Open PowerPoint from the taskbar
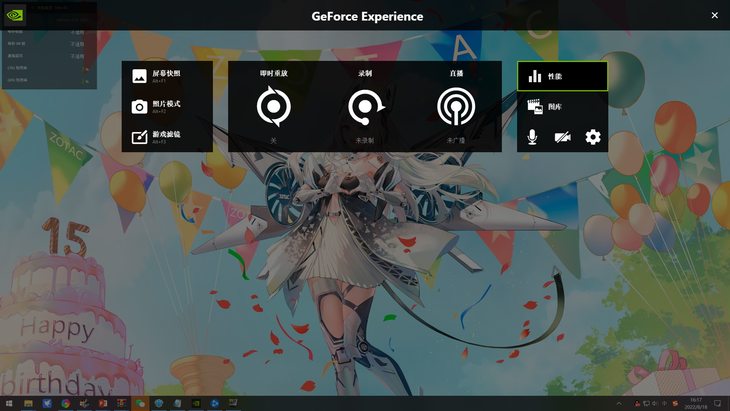Image resolution: width=730 pixels, height=411 pixels. 103,404
